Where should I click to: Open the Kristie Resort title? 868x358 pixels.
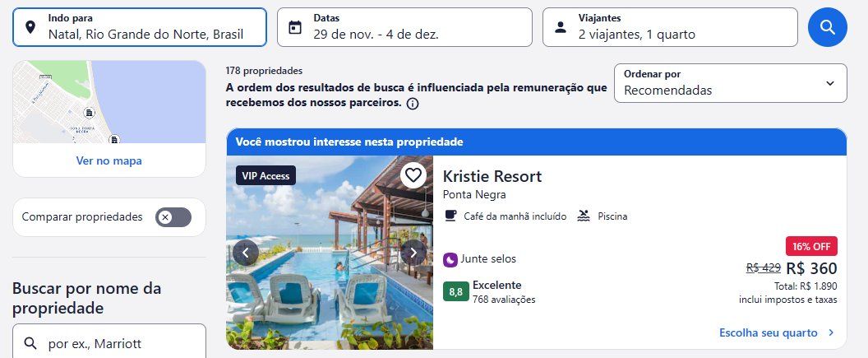492,176
